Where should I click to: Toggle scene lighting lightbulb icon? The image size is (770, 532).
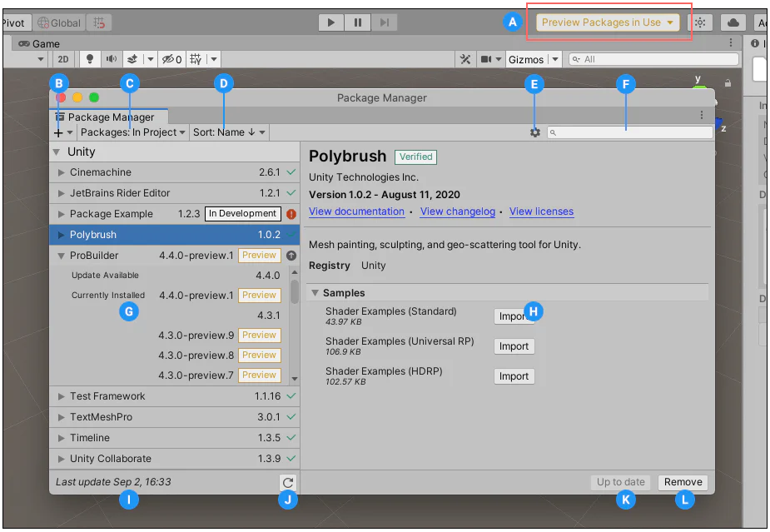[90, 59]
